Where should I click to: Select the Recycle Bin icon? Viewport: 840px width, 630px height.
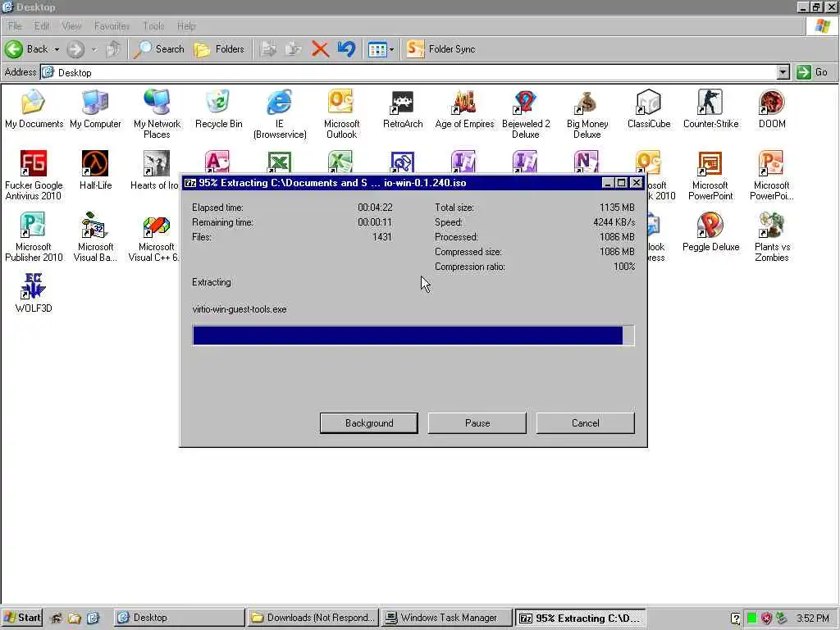tap(218, 109)
